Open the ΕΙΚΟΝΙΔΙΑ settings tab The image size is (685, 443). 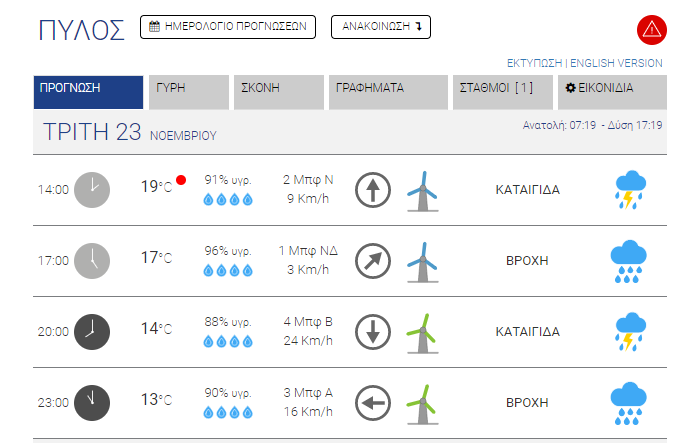(x=612, y=92)
